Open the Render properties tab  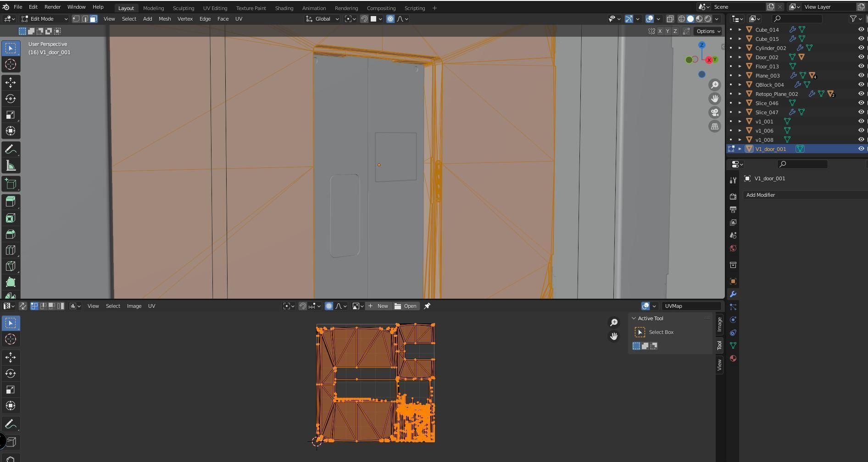pyautogui.click(x=733, y=196)
